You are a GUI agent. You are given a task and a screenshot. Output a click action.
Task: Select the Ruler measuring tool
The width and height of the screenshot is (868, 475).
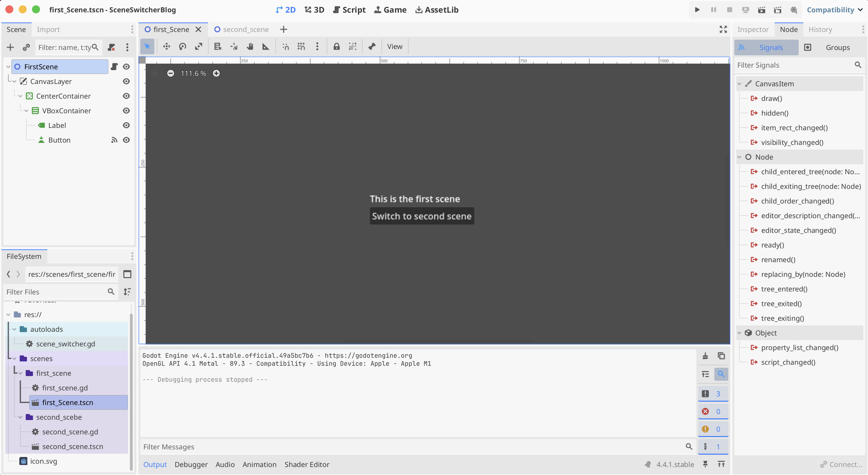[266, 46]
